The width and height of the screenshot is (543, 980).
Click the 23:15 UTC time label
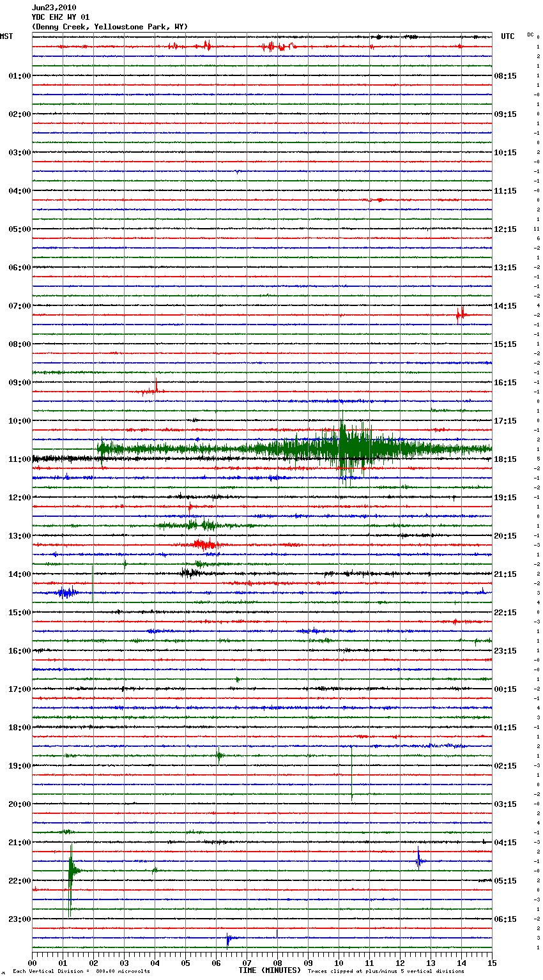[505, 651]
